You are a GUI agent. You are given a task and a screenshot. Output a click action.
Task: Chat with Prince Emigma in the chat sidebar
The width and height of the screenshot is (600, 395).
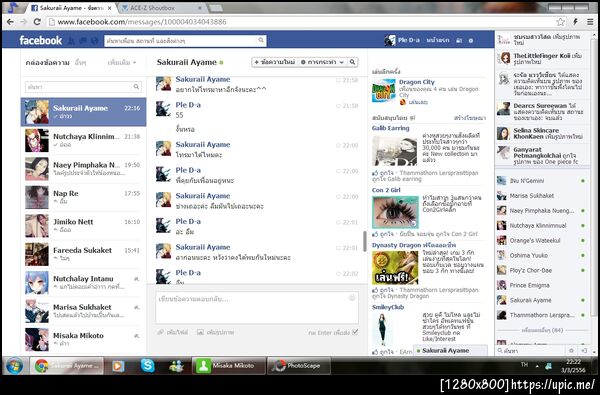(542, 285)
